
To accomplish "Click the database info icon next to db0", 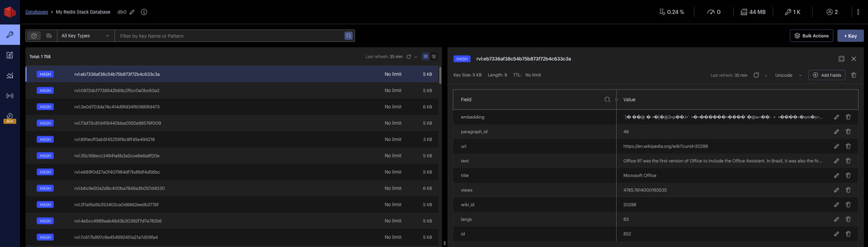I will click(144, 12).
